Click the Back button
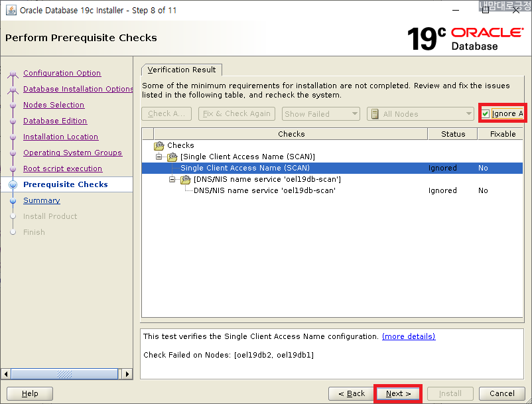532x404 pixels. coord(352,393)
